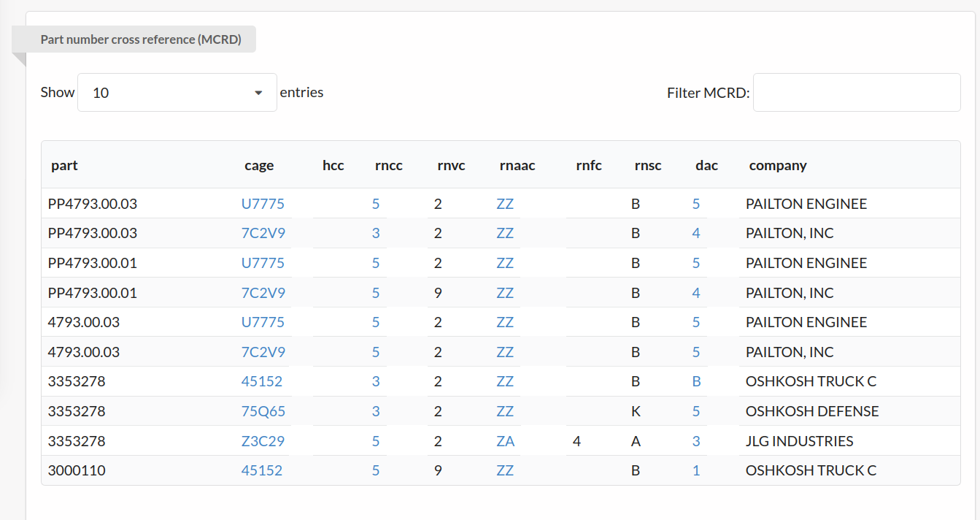Viewport: 980px width, 520px height.
Task: Click dac link 1 for part 3000110
Action: (696, 470)
